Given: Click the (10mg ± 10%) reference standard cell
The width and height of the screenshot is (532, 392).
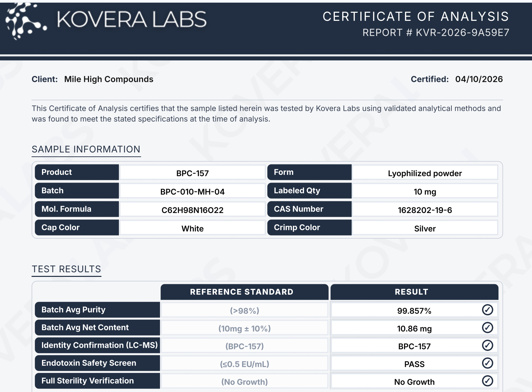Looking at the screenshot, I should [245, 328].
